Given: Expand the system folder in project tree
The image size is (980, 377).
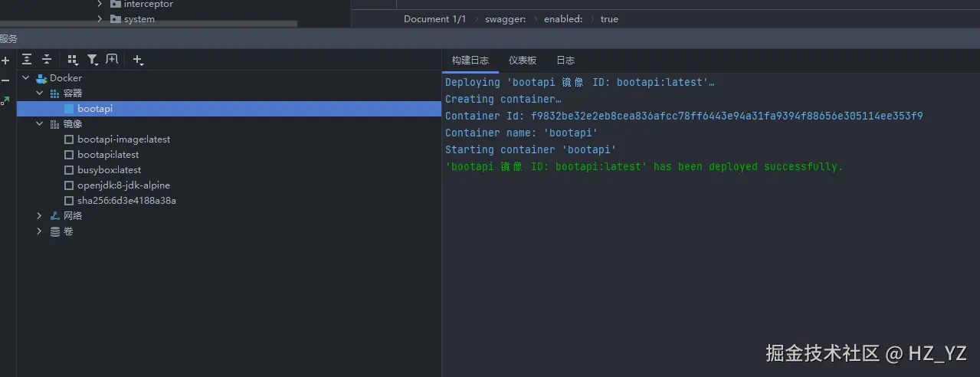Looking at the screenshot, I should (100, 19).
